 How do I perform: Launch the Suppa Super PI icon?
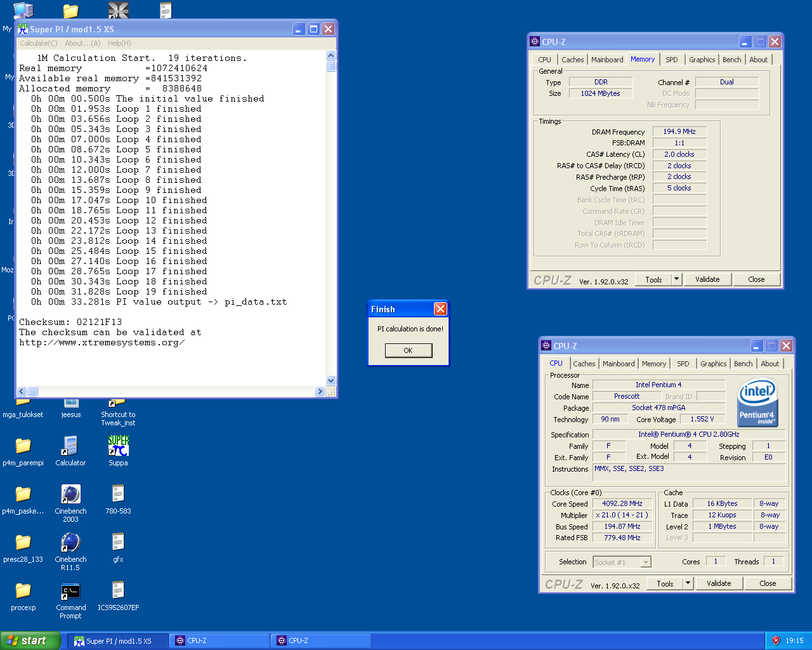tap(118, 451)
